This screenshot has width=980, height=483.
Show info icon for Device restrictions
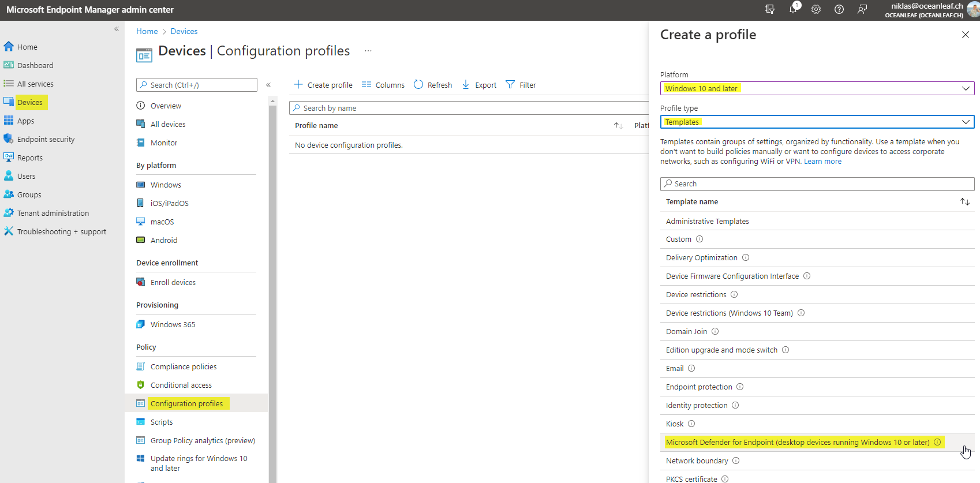[x=734, y=294]
